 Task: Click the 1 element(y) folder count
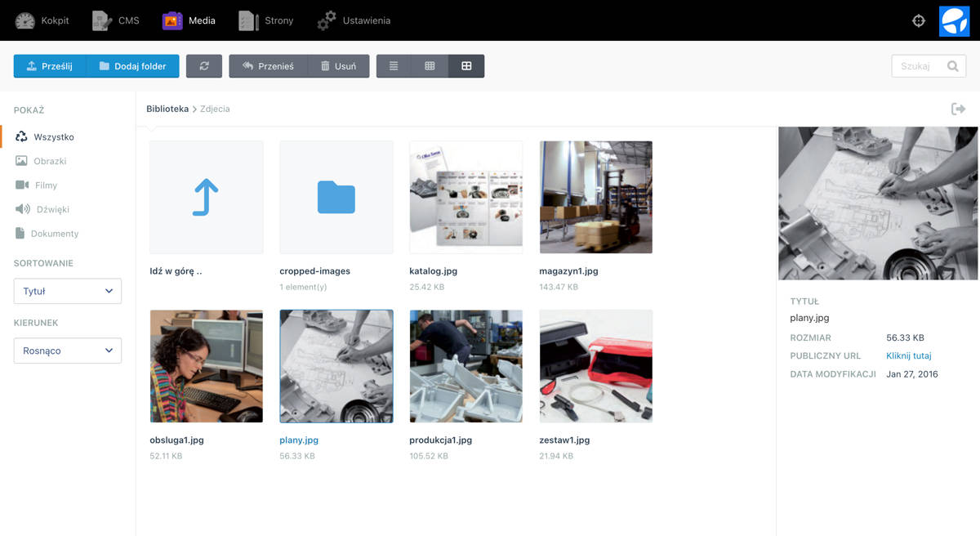click(303, 287)
